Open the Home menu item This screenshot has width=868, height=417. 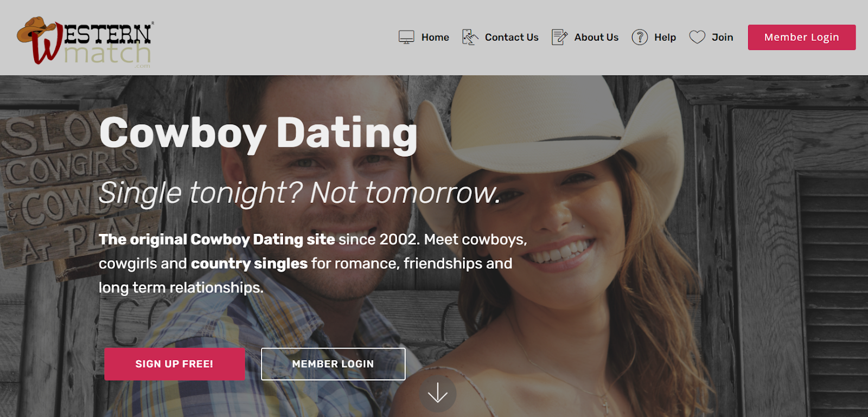point(435,37)
